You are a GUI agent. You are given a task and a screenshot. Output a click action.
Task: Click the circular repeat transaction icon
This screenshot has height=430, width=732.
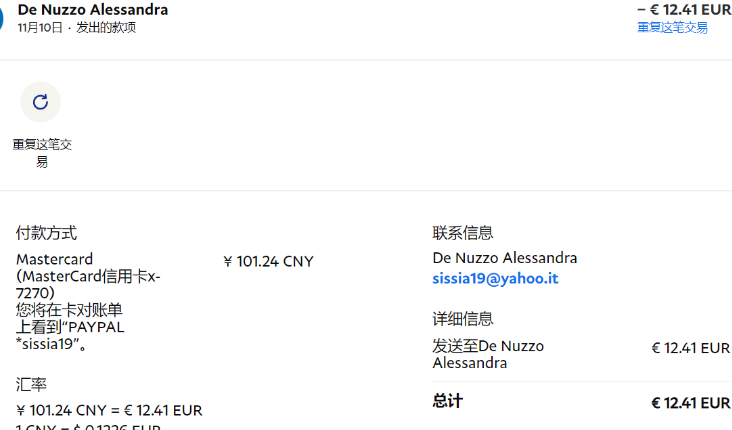click(40, 102)
